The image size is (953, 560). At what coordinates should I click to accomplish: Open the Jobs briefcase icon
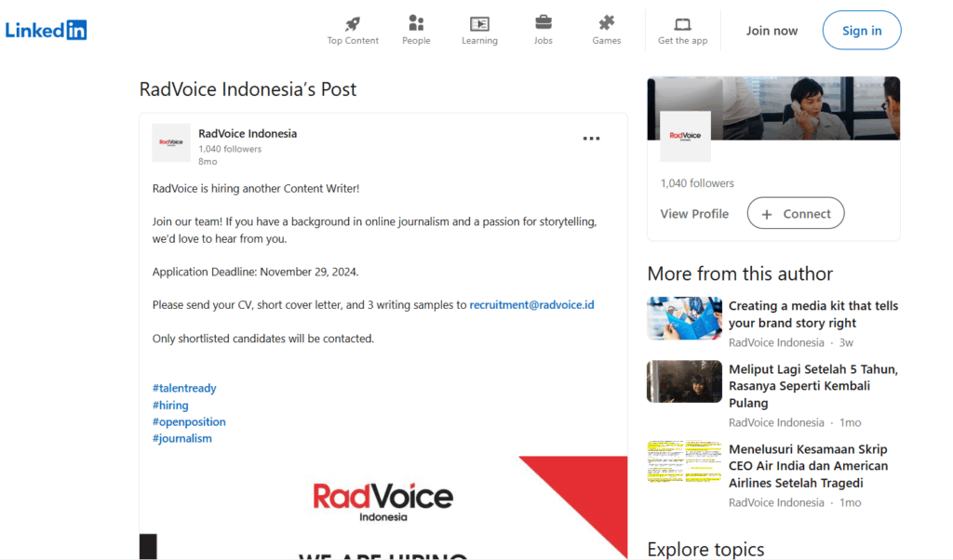[544, 23]
